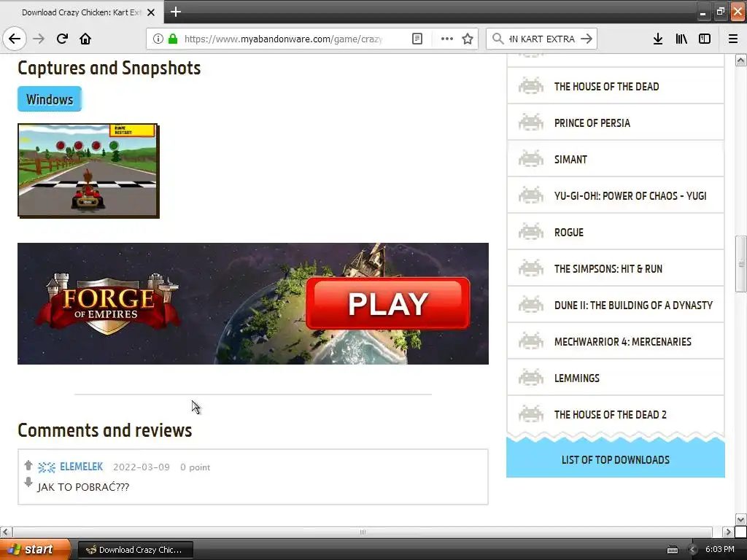Click the Forge of Empires logo
Screen dimensions: 747x560
[108, 303]
